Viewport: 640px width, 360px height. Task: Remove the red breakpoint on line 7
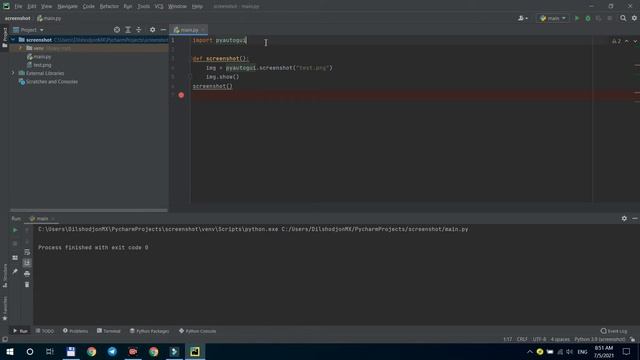click(181, 95)
